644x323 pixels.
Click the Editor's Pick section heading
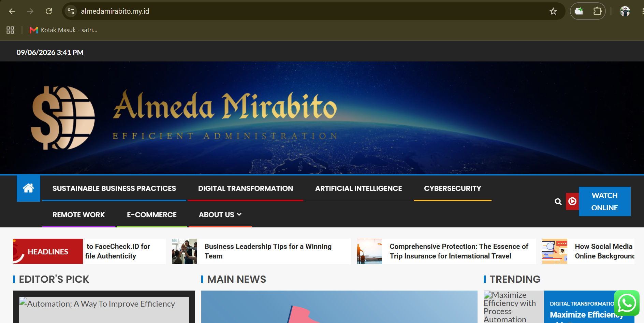[x=54, y=279]
